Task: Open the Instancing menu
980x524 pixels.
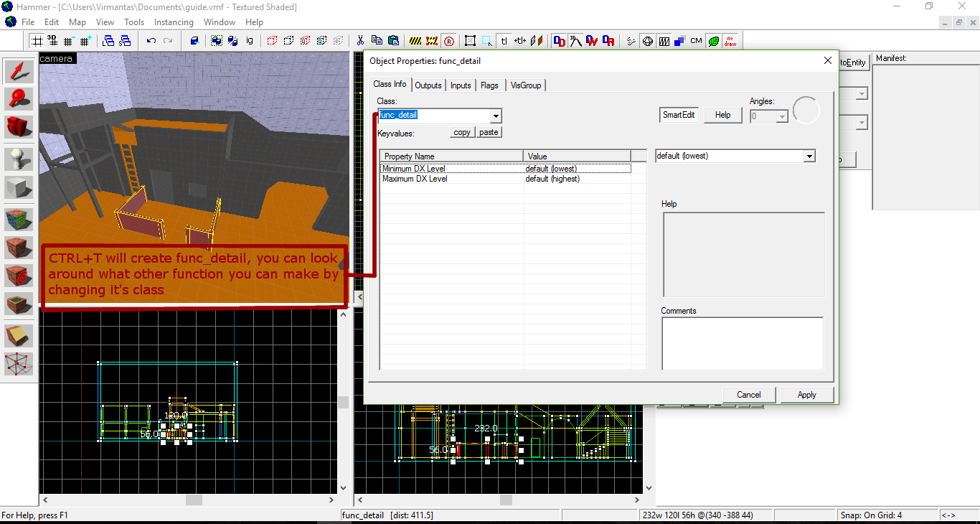Action: (x=174, y=22)
